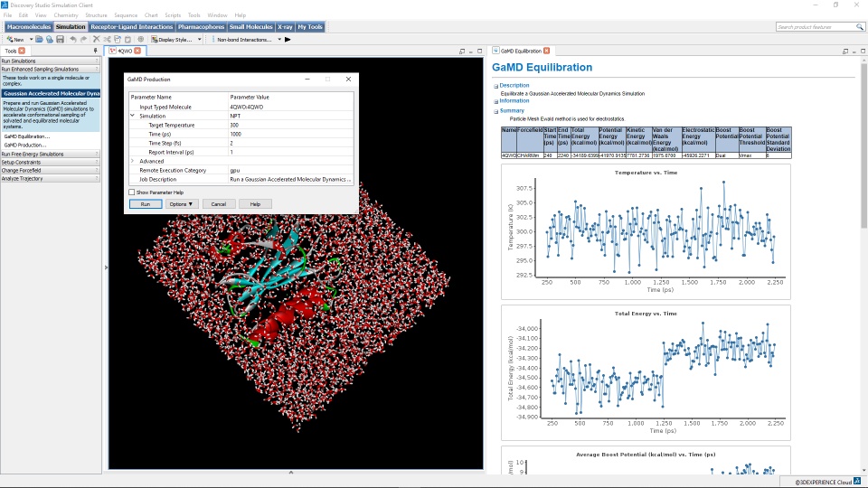Click the Open file folder icon
The image size is (868, 488).
pos(39,39)
